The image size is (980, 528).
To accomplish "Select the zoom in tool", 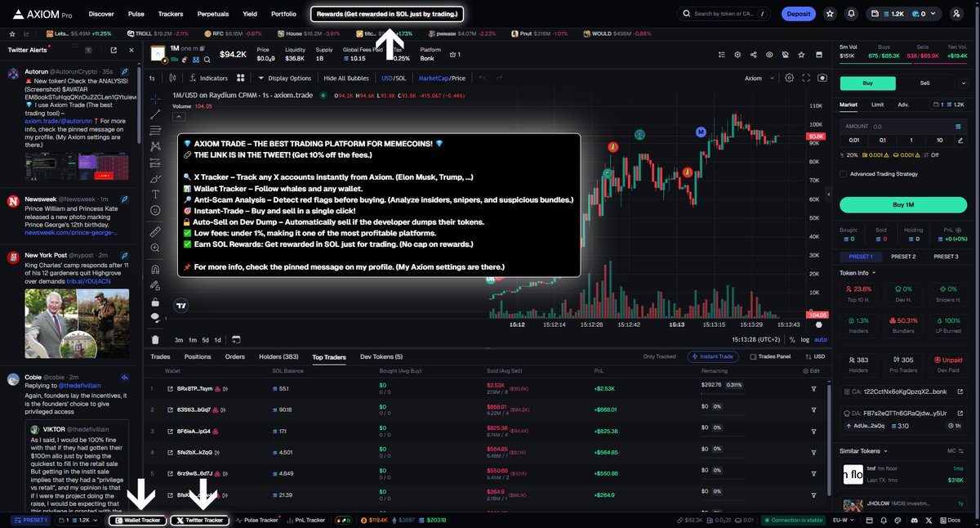I will coord(155,248).
